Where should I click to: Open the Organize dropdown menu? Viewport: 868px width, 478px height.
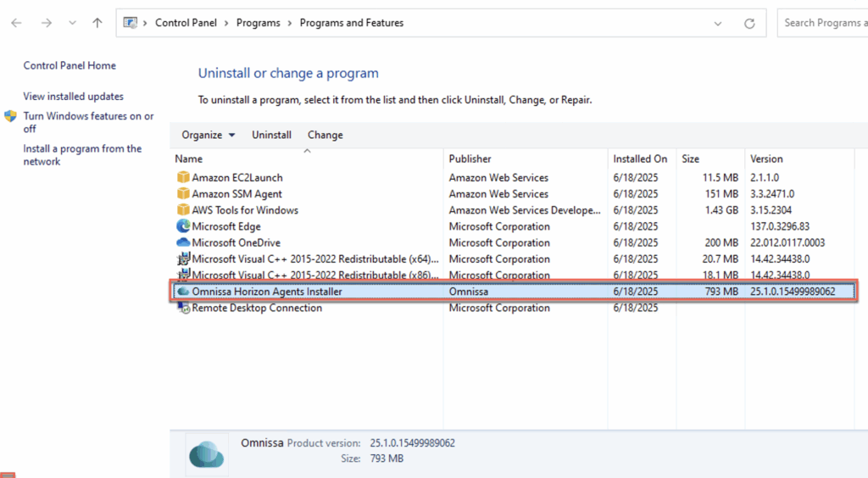209,135
